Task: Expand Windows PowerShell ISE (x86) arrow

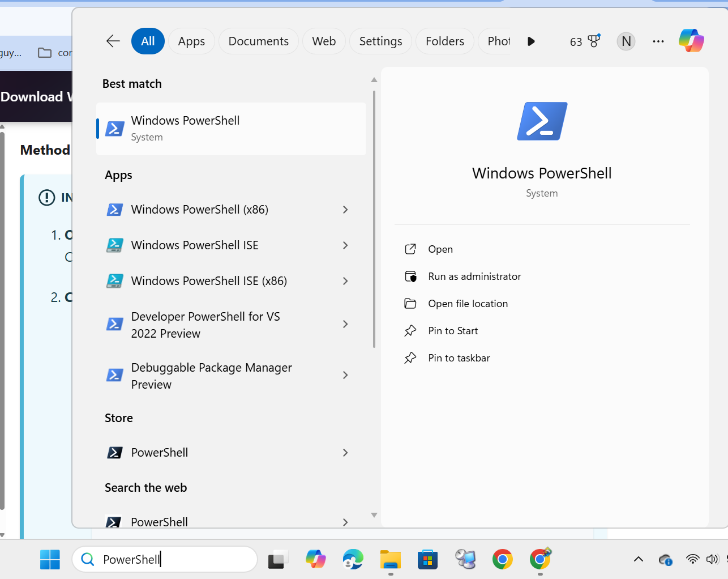Action: pyautogui.click(x=345, y=281)
